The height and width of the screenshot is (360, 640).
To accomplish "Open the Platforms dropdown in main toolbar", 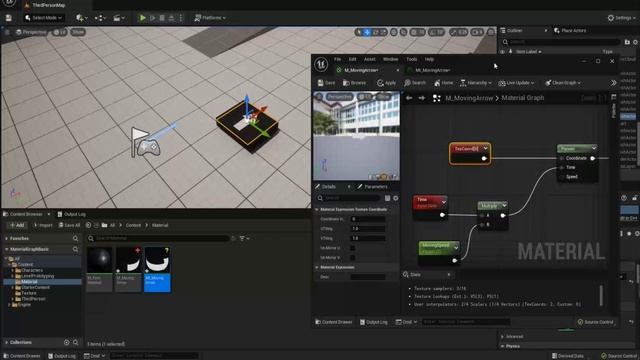I will click(x=210, y=18).
